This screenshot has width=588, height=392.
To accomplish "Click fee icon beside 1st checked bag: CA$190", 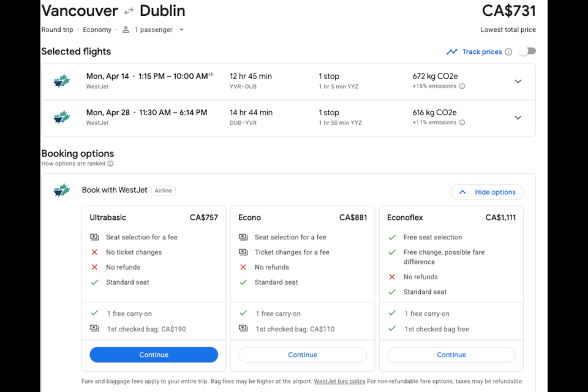I will (x=94, y=328).
